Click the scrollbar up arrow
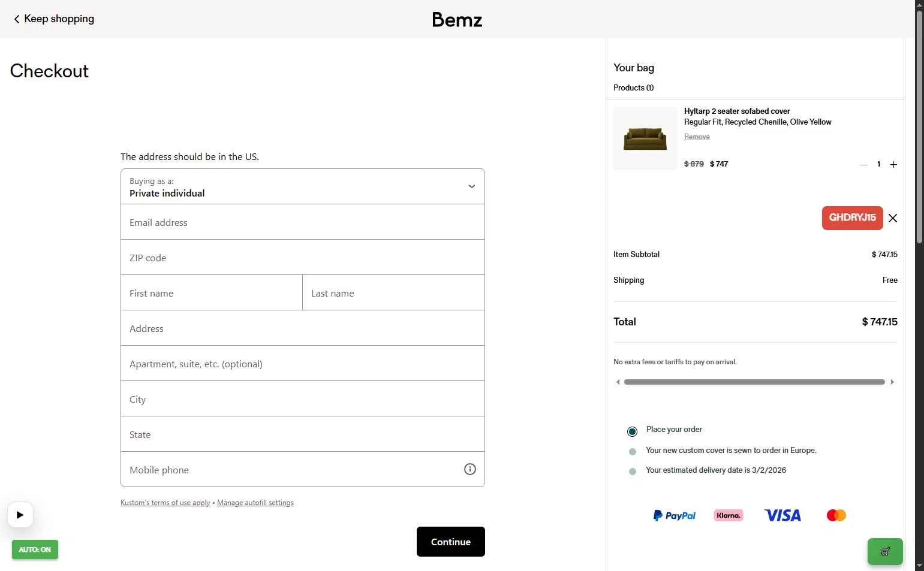 [919, 5]
